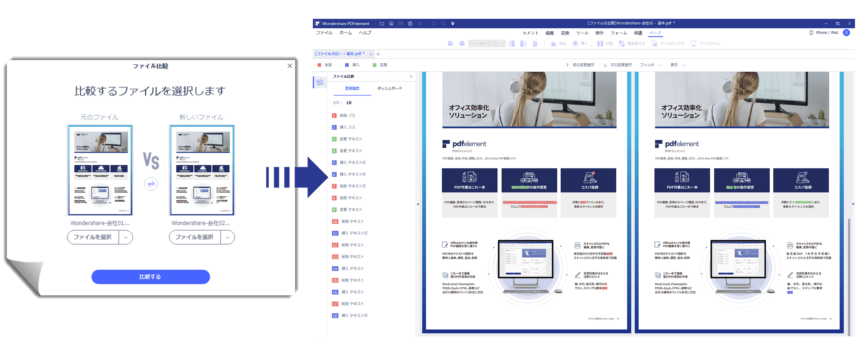Switch to the 編集 tab
The image size is (868, 355).
point(550,33)
